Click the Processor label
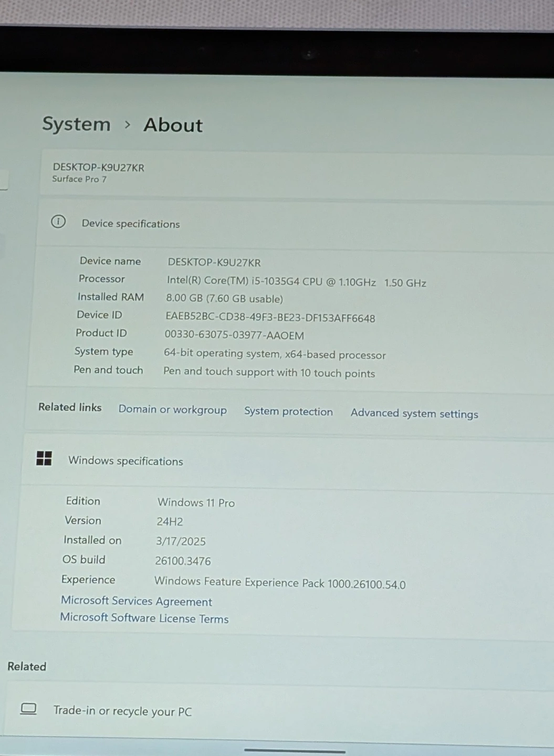This screenshot has height=756, width=554. [102, 279]
